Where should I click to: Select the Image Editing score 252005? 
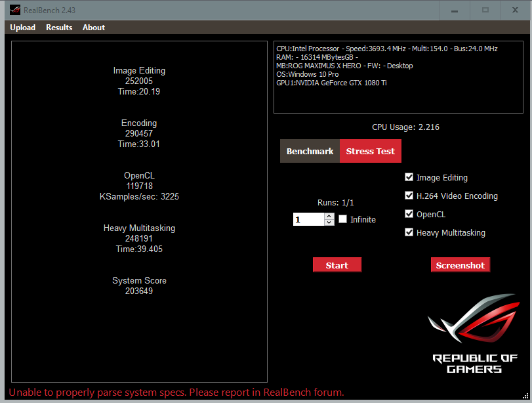click(x=139, y=81)
